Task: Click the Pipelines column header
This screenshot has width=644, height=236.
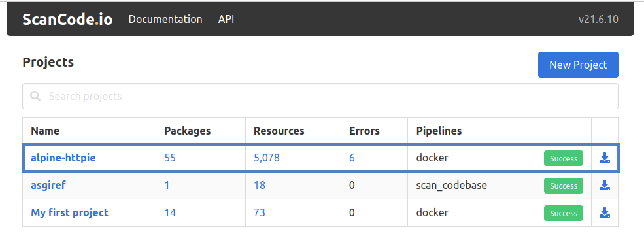Action: pos(439,131)
